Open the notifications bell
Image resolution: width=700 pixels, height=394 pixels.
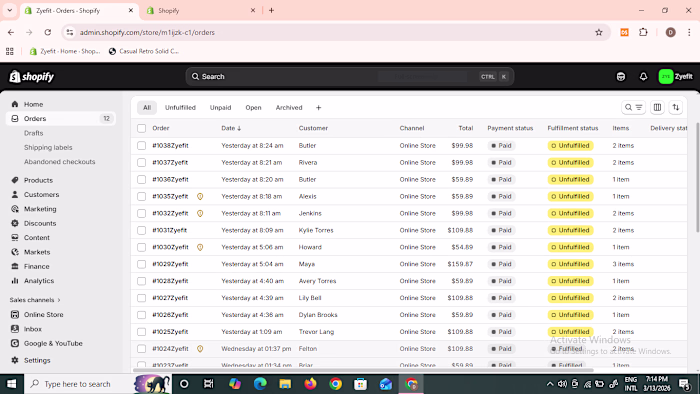pos(643,77)
